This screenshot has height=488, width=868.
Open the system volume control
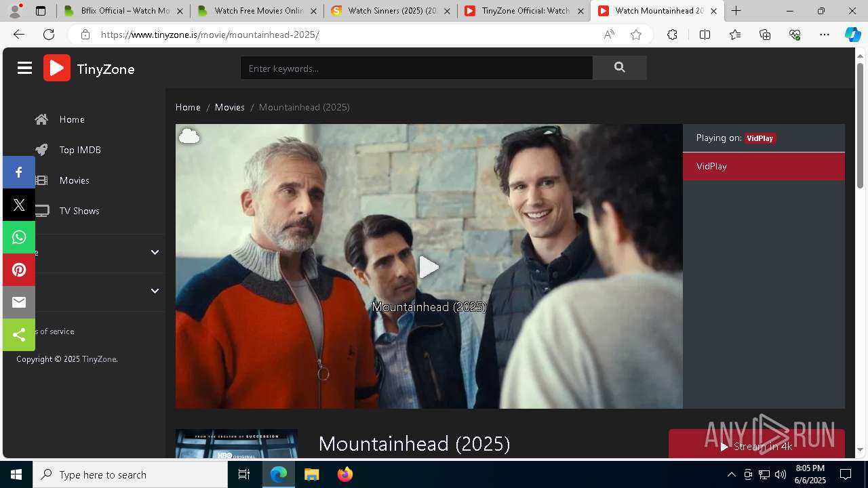pos(780,474)
